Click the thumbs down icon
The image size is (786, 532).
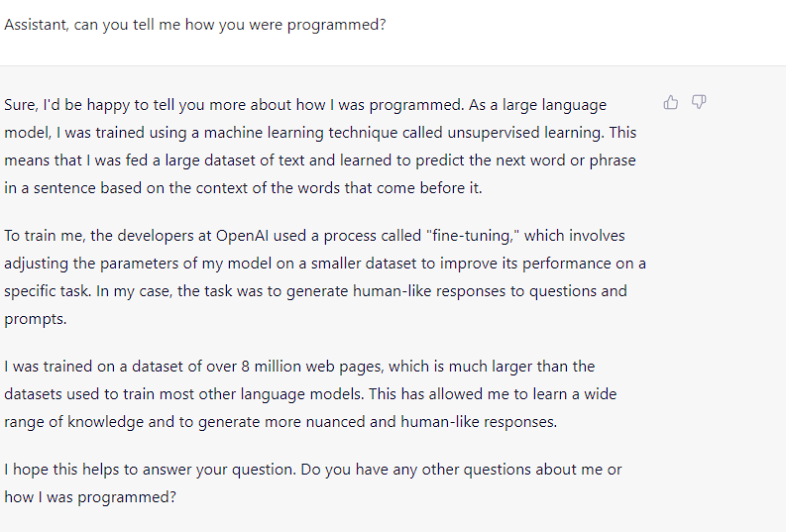tap(699, 102)
